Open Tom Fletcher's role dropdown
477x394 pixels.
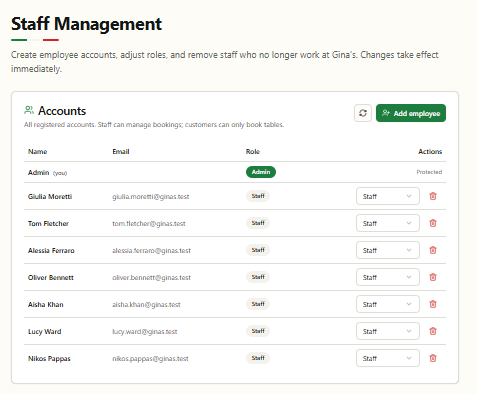click(388, 223)
